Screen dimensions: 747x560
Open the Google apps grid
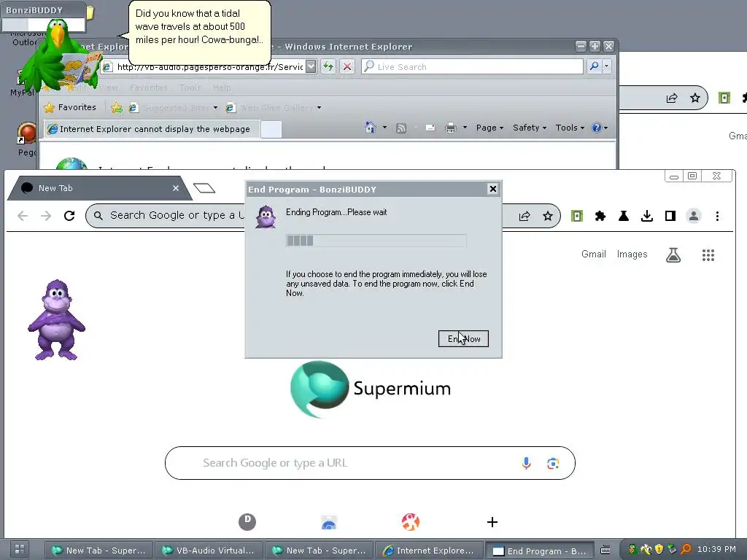coord(708,254)
